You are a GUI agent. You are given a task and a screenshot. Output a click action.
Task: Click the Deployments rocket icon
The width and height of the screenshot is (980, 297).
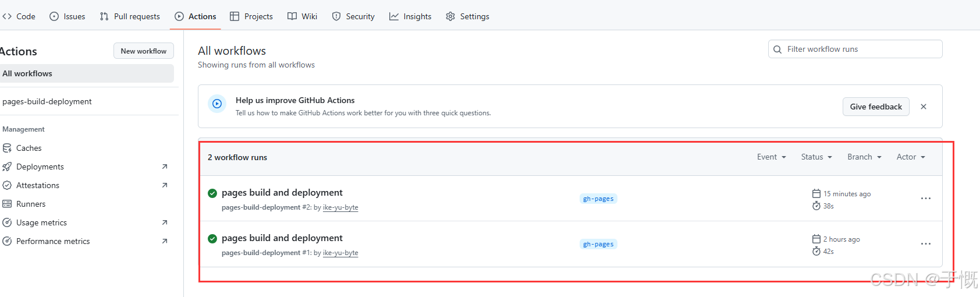click(7, 167)
